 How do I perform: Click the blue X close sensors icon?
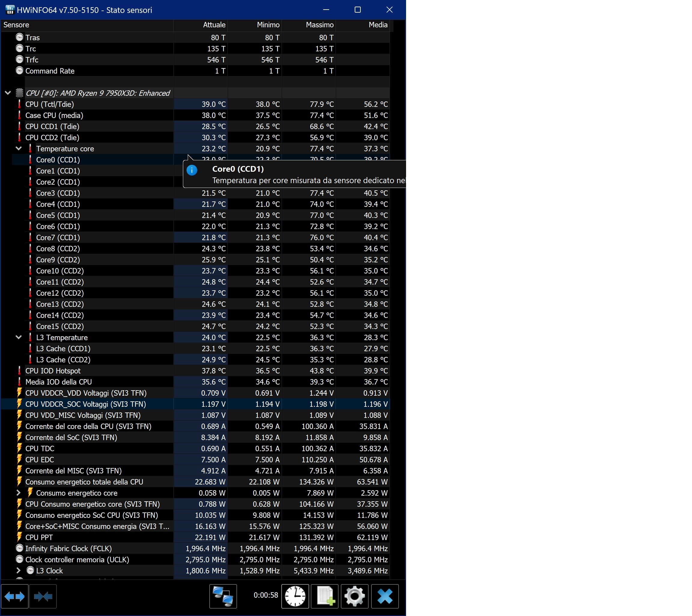(x=385, y=596)
